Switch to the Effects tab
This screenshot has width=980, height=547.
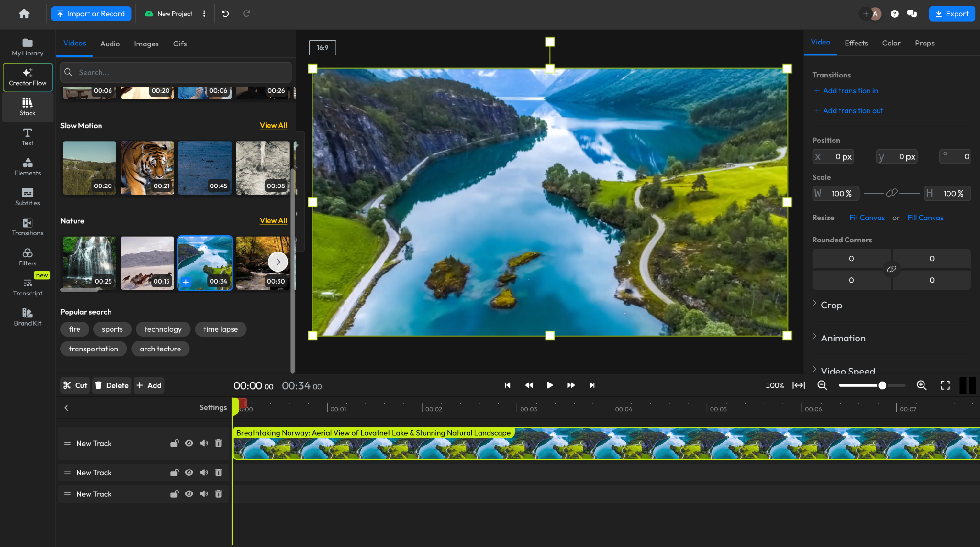(856, 43)
